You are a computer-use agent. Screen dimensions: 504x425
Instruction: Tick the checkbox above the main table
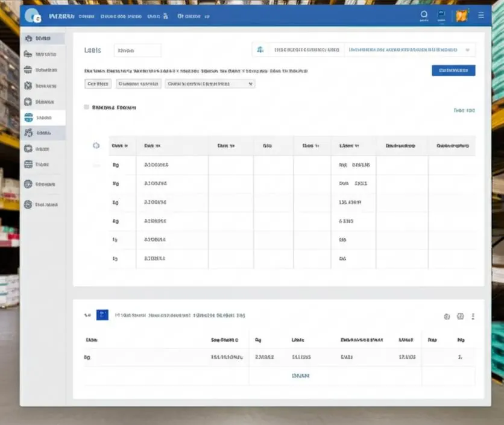86,107
